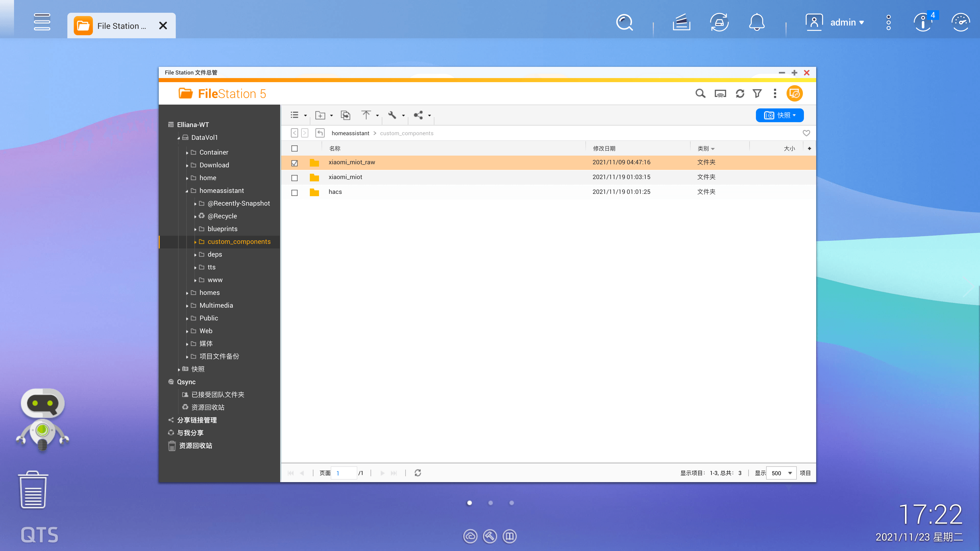Switch to third desktop page dot
The image size is (980, 551).
[x=512, y=503]
